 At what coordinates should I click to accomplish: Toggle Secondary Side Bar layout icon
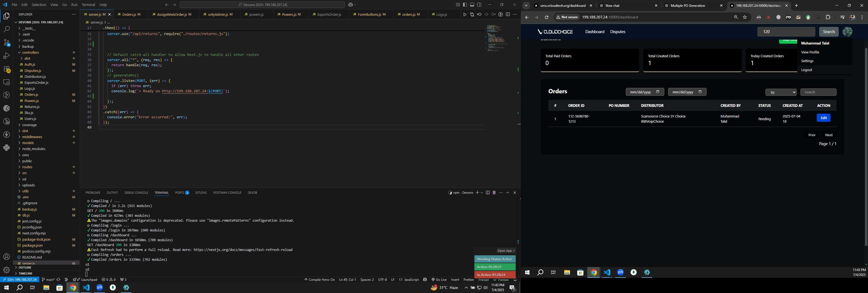click(x=479, y=5)
